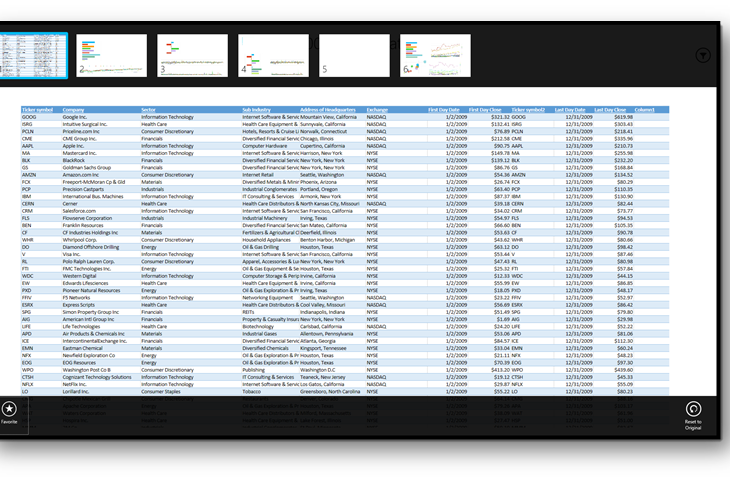This screenshot has width=730, height=487.
Task: Open view thumbnail number 3
Action: [x=192, y=55]
